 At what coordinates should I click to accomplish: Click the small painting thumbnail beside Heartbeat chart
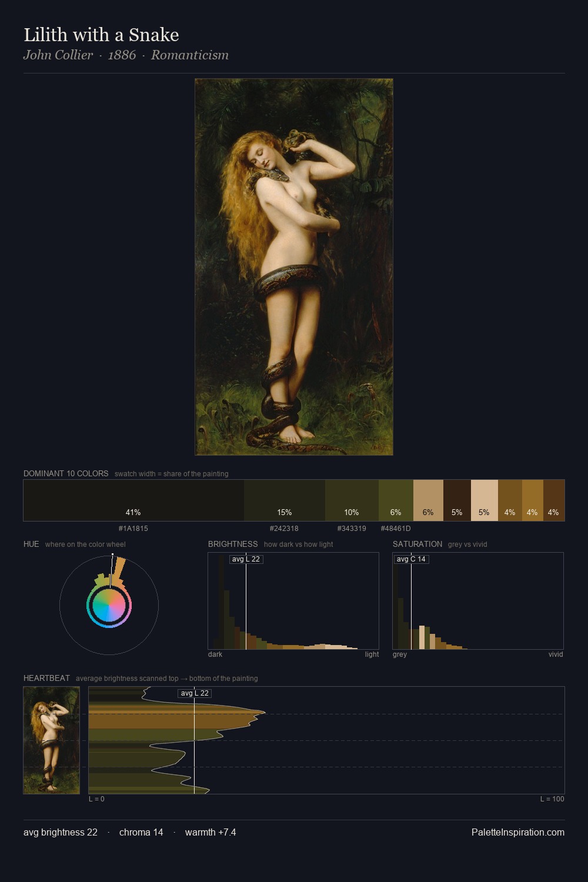[x=51, y=740]
